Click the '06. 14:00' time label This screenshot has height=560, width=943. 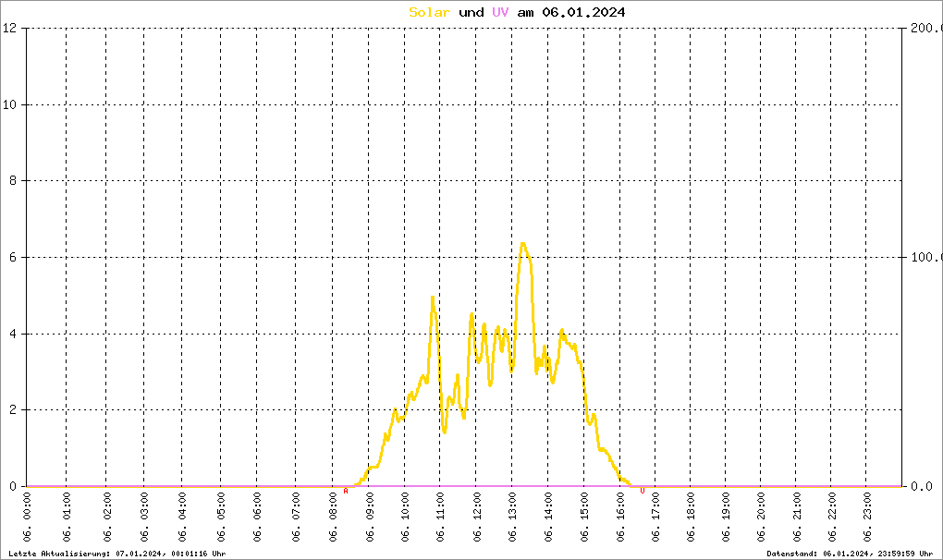pyautogui.click(x=548, y=517)
